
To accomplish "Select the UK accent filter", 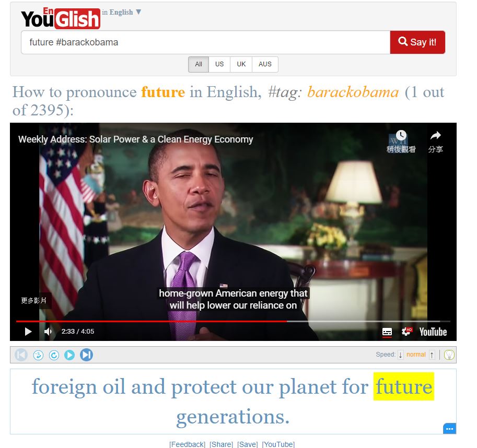I will pyautogui.click(x=241, y=64).
